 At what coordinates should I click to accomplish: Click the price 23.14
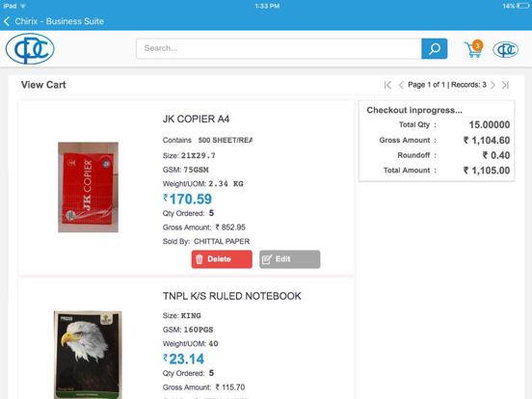(x=183, y=359)
